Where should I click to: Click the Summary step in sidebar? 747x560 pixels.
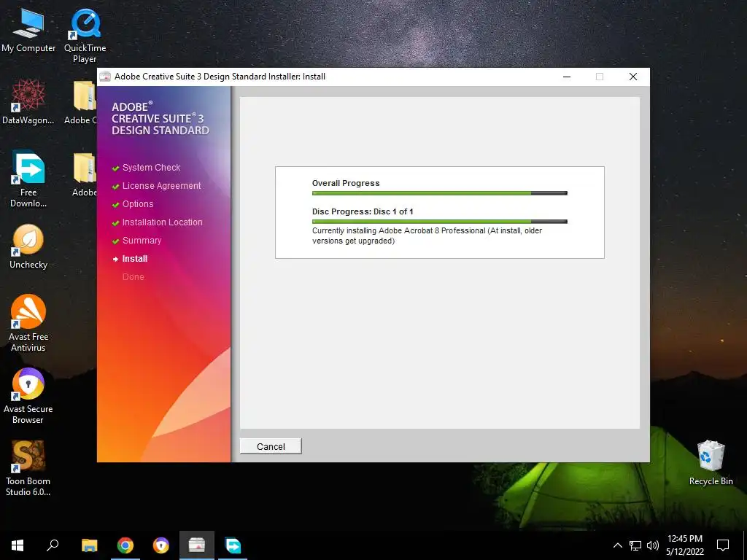click(142, 241)
